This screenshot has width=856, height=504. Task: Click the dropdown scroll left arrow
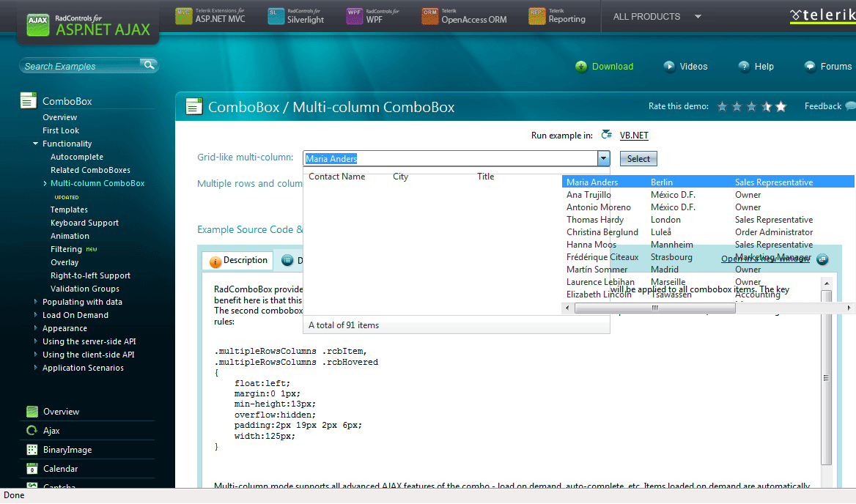click(x=567, y=308)
